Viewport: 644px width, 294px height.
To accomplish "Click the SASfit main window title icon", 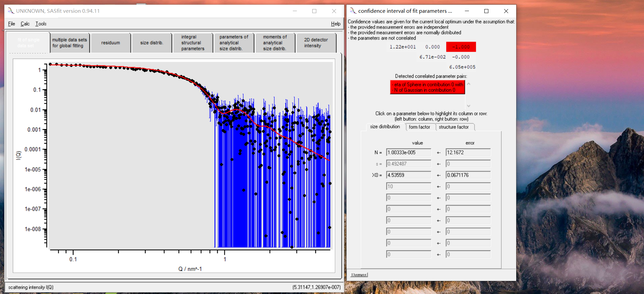I will [11, 11].
